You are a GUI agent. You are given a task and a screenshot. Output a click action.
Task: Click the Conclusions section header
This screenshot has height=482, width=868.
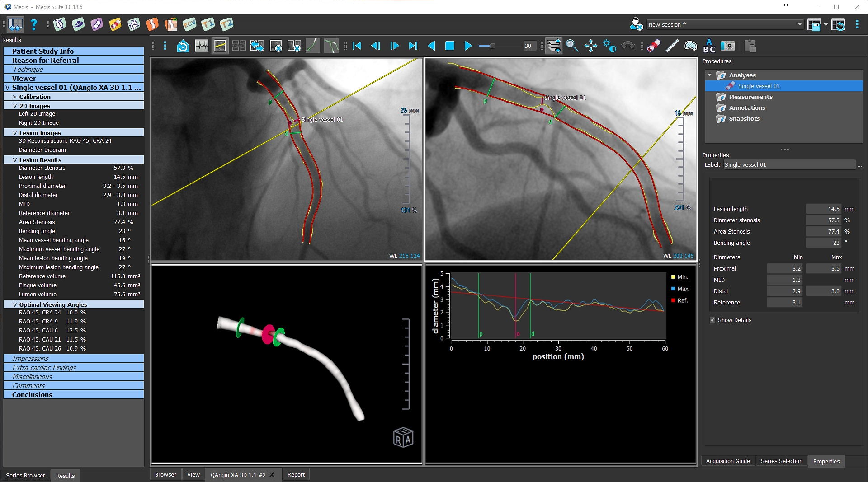tap(32, 394)
